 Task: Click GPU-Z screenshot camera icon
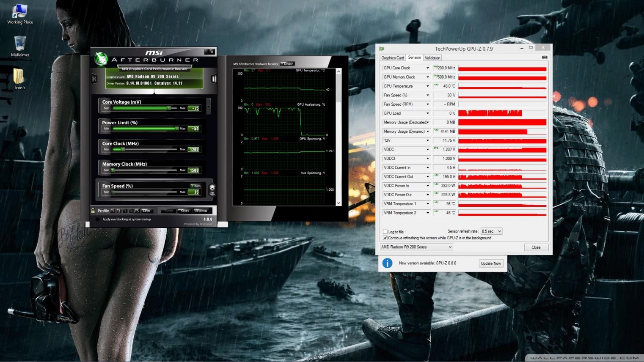545,57
